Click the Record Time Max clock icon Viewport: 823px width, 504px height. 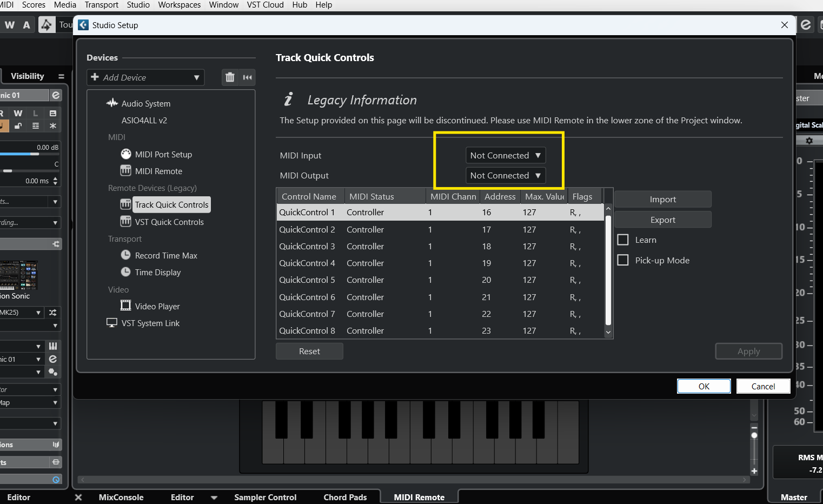tap(126, 255)
